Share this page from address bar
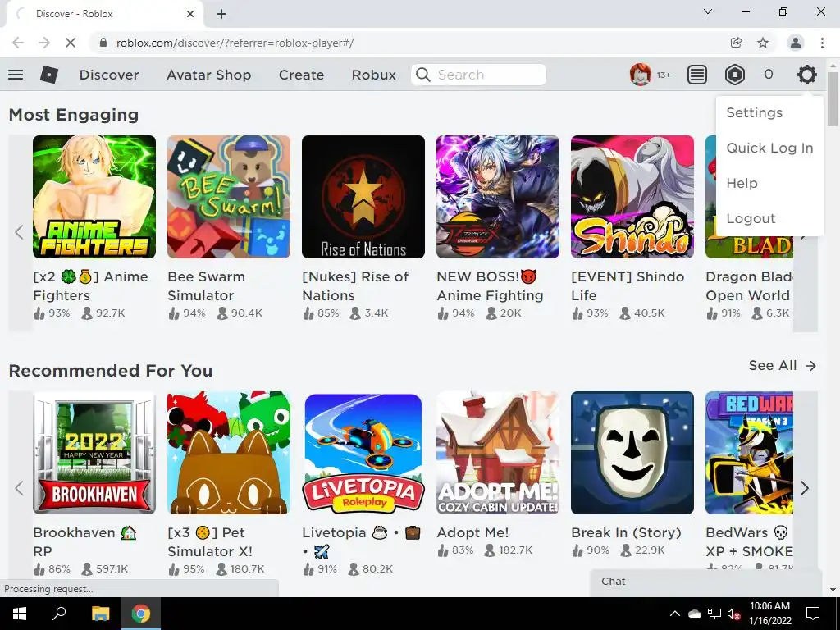This screenshot has height=630, width=840. (x=736, y=43)
